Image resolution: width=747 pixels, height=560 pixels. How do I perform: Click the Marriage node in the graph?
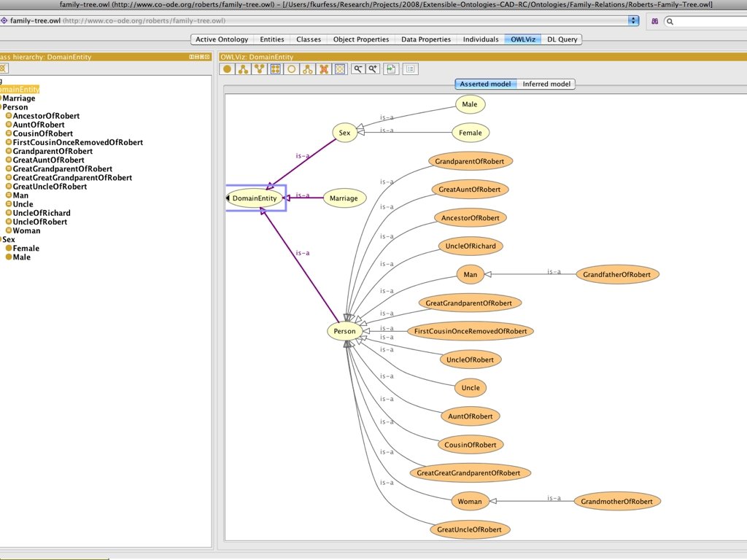pos(344,198)
